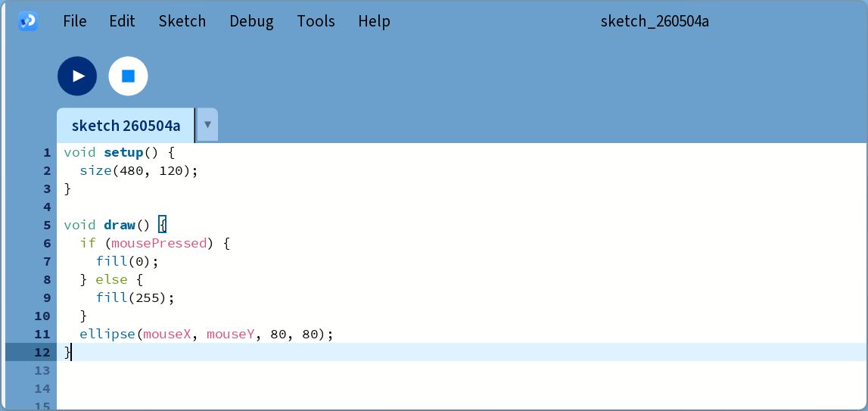This screenshot has width=868, height=411.
Task: Click on fill(0); statement
Action: point(127,261)
